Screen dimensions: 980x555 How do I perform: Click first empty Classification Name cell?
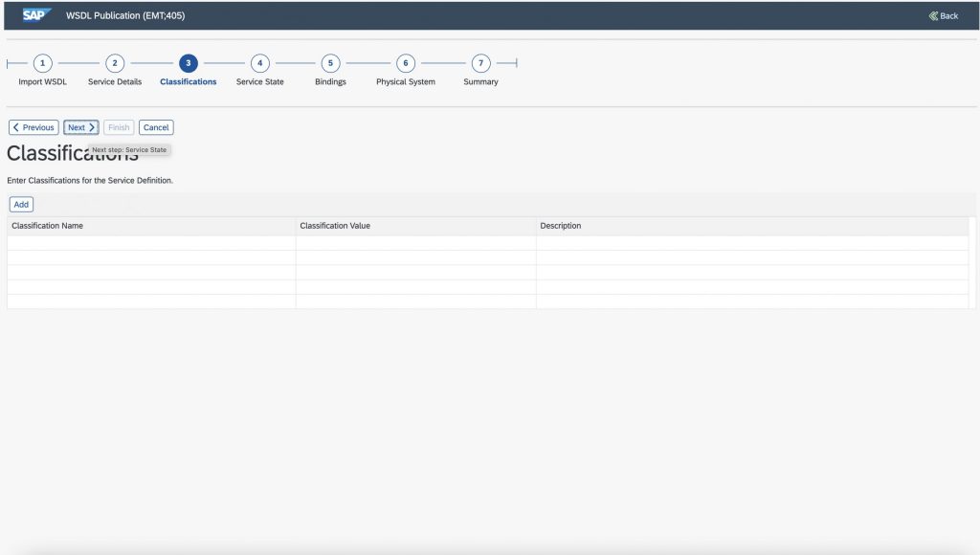[x=151, y=243]
